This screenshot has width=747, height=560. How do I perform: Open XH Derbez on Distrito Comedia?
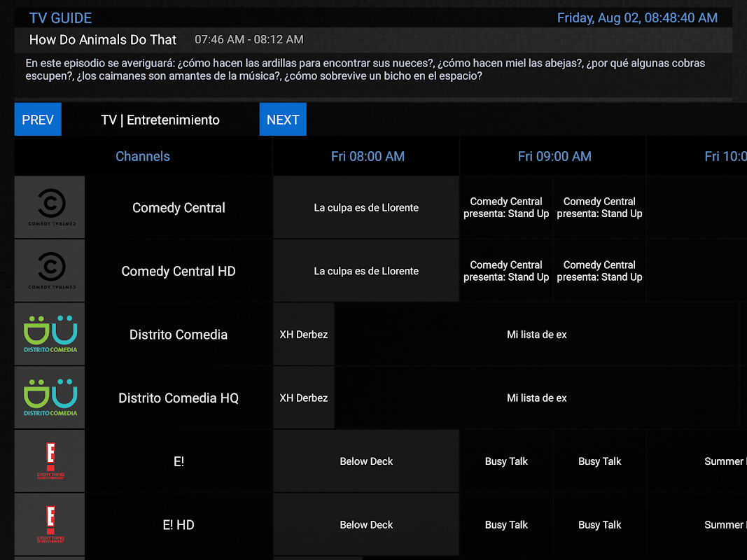[304, 335]
